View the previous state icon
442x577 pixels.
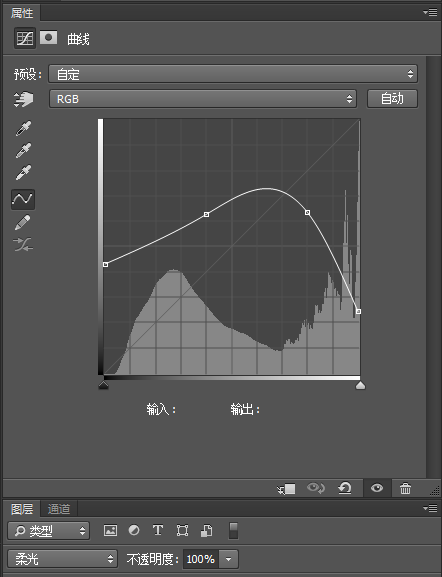point(315,488)
